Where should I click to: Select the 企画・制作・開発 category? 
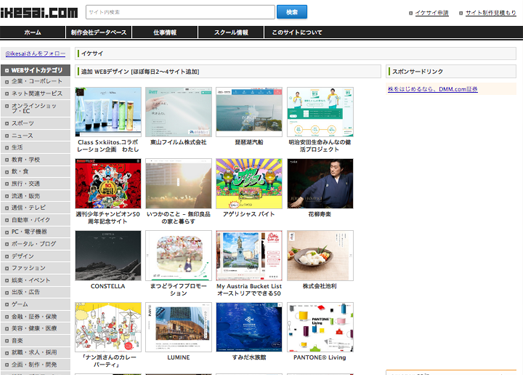35,365
